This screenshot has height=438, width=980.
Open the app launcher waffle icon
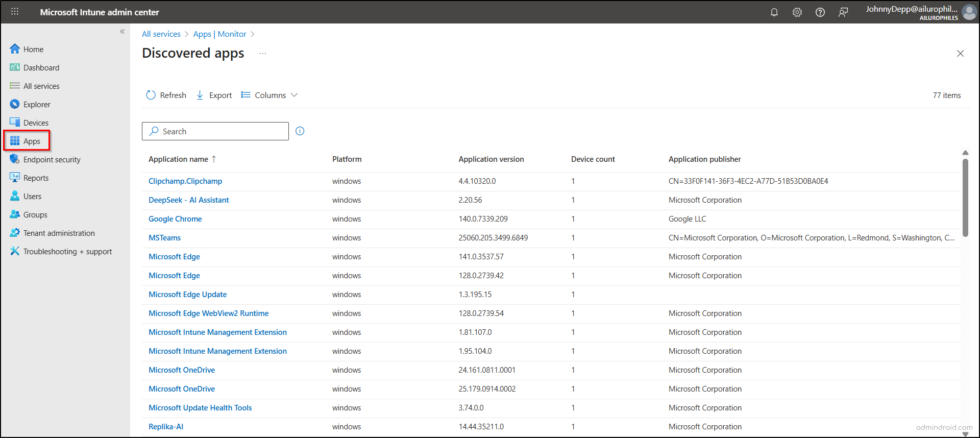(15, 12)
